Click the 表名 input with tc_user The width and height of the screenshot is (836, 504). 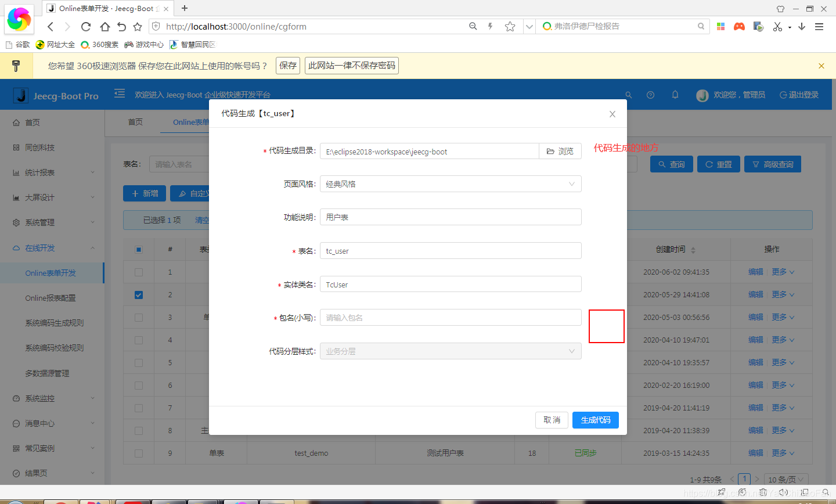451,251
